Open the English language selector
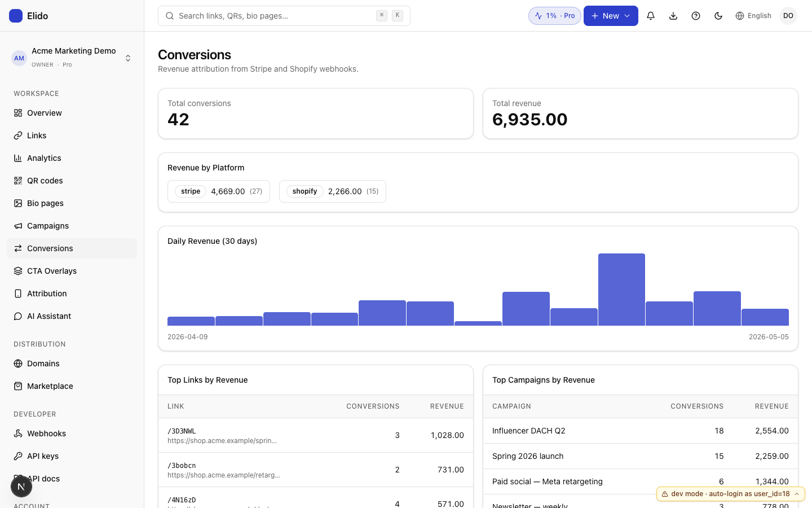Image resolution: width=812 pixels, height=508 pixels. 753,16
